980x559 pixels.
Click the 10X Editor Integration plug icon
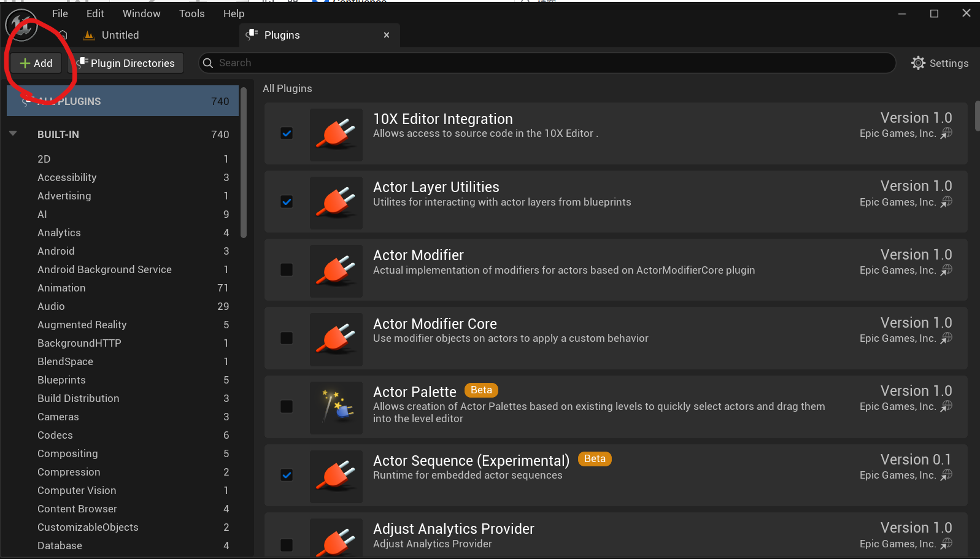(336, 134)
